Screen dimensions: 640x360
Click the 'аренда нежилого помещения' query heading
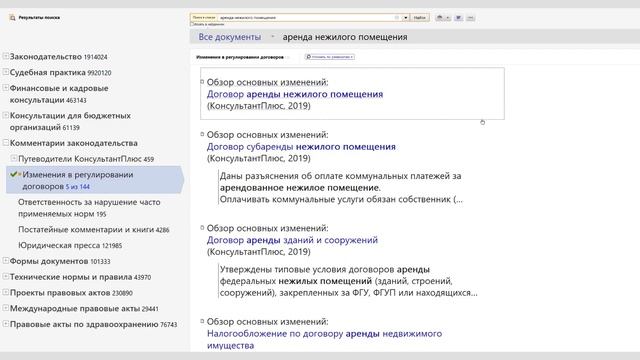pos(345,37)
